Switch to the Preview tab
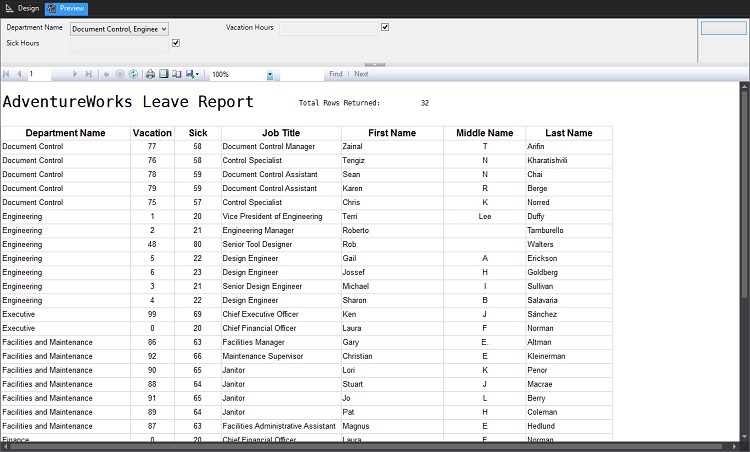750x452 pixels. [66, 8]
